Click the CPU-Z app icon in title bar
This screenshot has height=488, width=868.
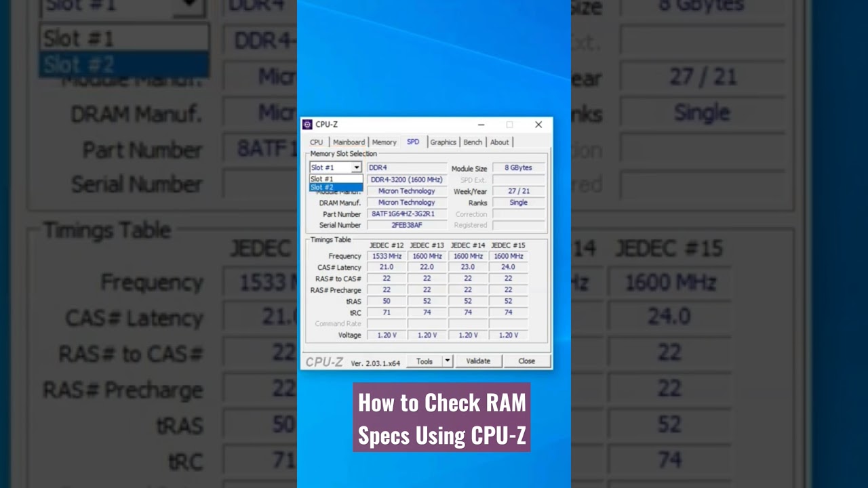(x=307, y=125)
